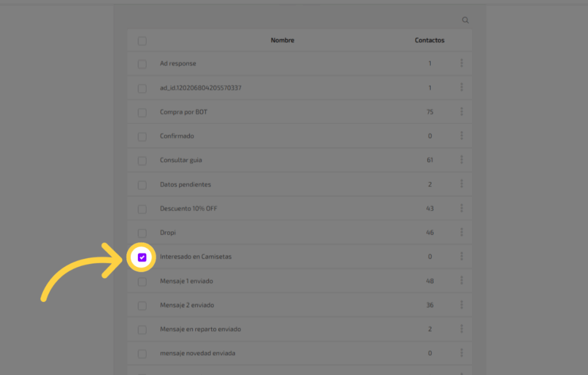Open options menu for Consultar guia
The image size is (588, 375).
[462, 160]
